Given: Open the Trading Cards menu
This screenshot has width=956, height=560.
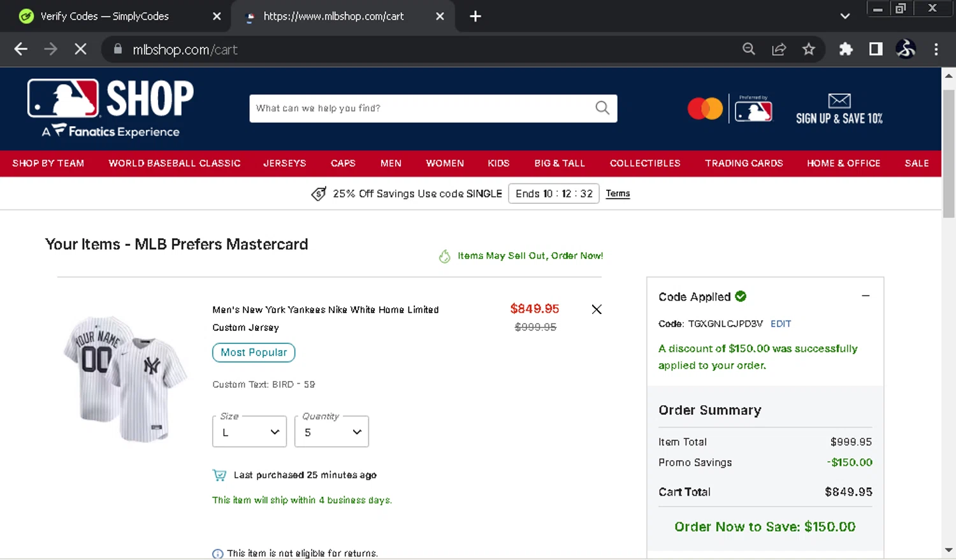Looking at the screenshot, I should click(x=744, y=163).
